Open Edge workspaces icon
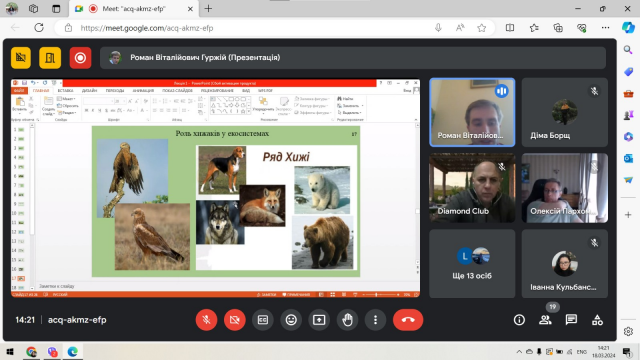 [33, 9]
